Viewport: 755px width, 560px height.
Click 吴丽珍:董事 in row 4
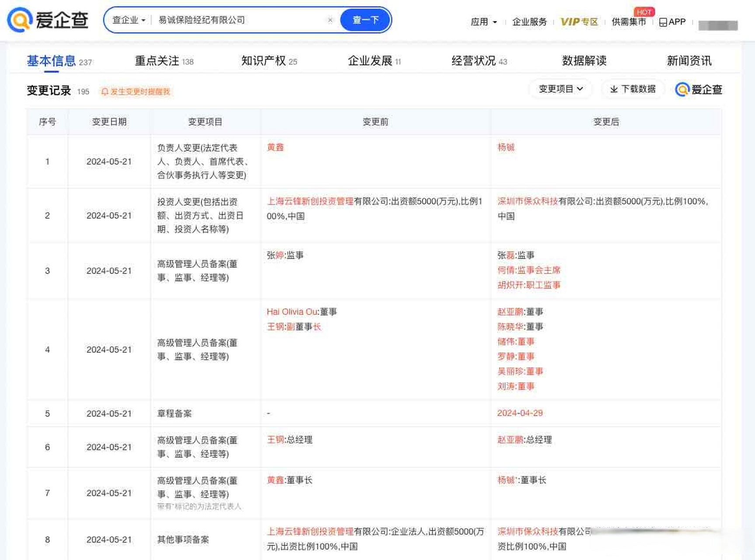[x=520, y=371]
